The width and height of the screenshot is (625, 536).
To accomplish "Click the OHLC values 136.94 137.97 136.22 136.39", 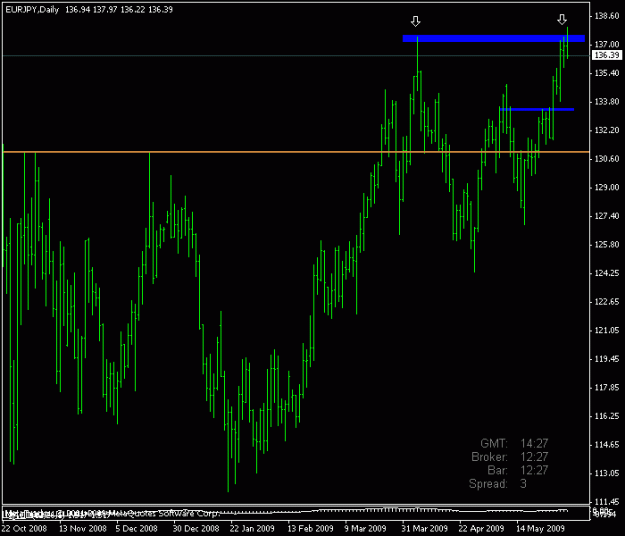I will coord(119,10).
